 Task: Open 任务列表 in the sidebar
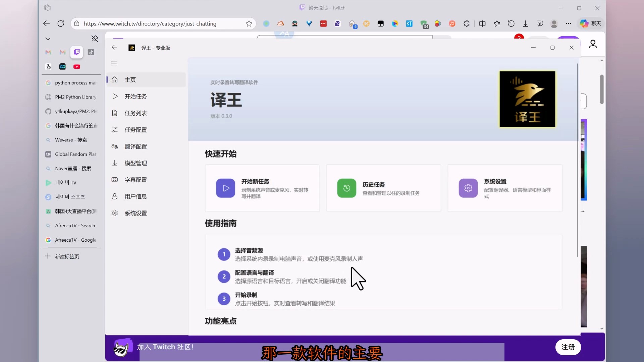(136, 113)
